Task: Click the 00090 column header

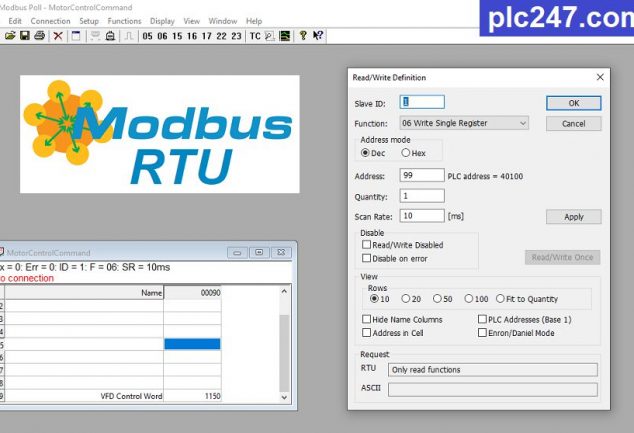Action: pos(192,292)
